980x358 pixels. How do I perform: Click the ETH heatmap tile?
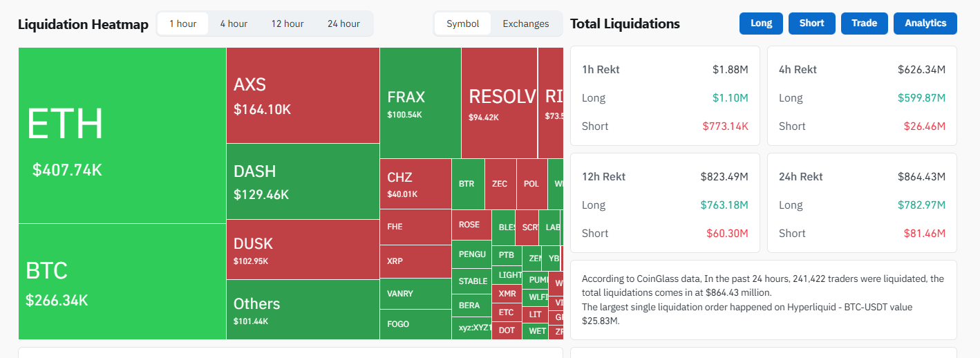pyautogui.click(x=122, y=135)
